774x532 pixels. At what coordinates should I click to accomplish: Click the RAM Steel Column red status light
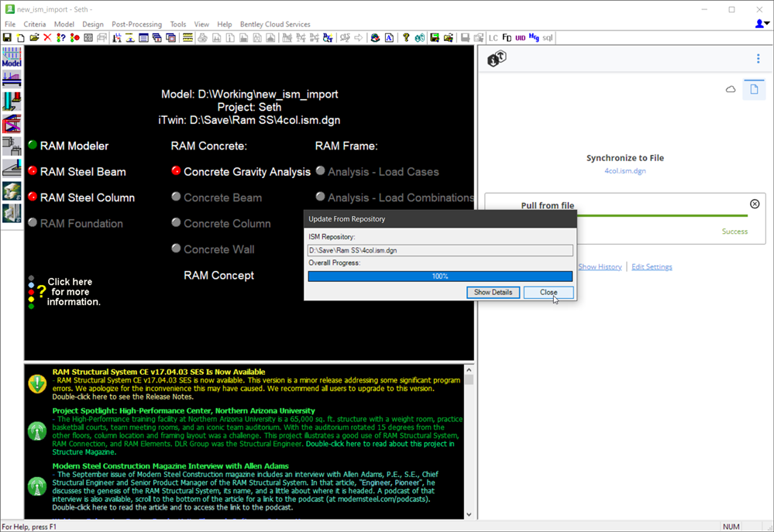[33, 197]
